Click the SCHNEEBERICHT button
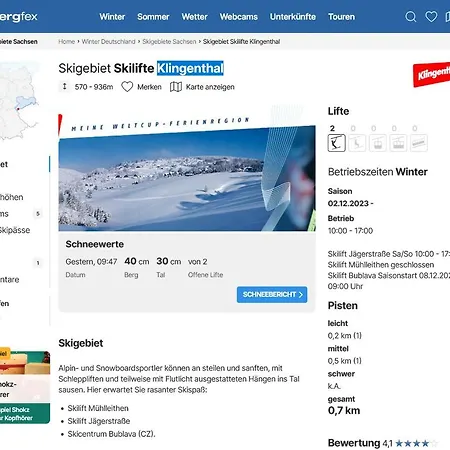This screenshot has height=450, width=450. click(272, 295)
